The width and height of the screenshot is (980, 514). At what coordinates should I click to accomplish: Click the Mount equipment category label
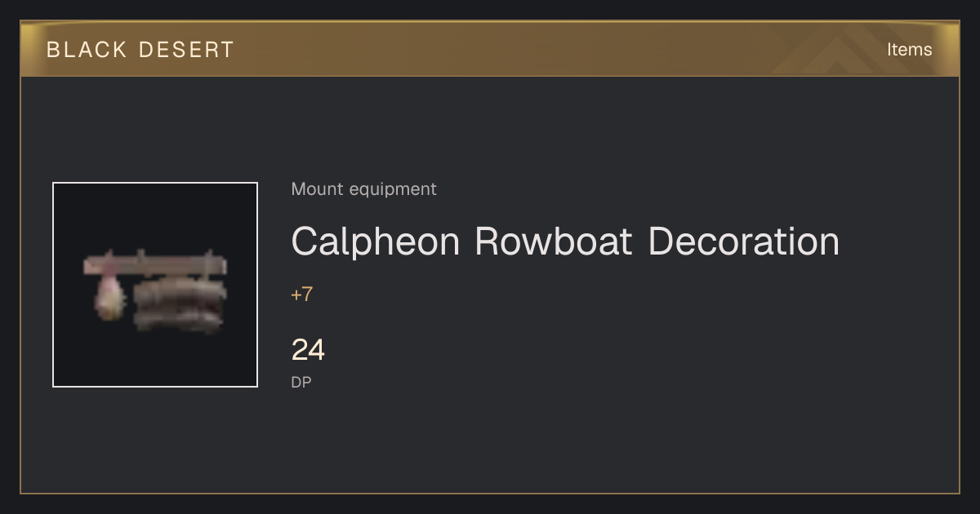tap(363, 189)
